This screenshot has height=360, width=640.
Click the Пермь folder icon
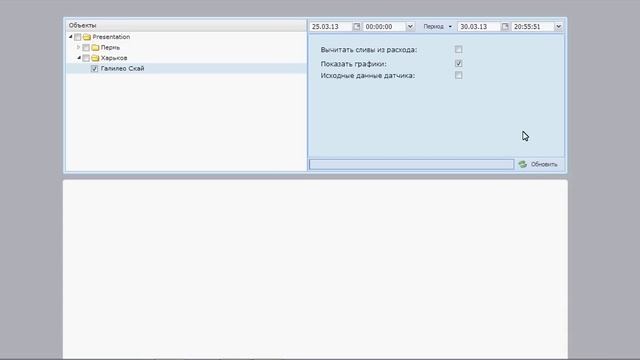(95, 48)
